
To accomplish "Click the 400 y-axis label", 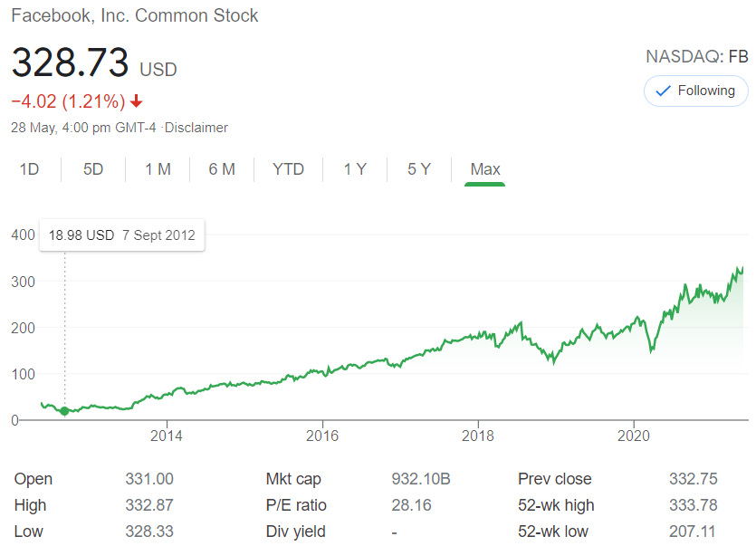I will tap(24, 235).
